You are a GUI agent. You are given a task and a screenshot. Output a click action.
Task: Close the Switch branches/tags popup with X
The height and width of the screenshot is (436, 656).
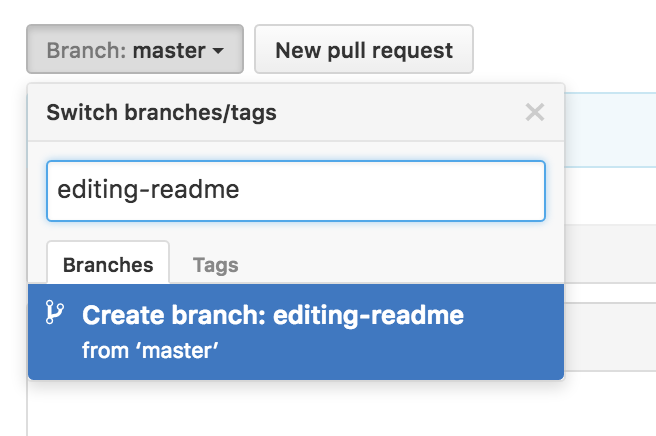[x=535, y=112]
